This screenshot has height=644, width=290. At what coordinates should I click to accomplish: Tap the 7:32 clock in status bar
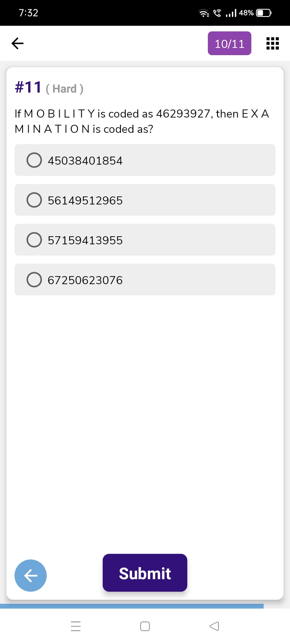pyautogui.click(x=28, y=13)
